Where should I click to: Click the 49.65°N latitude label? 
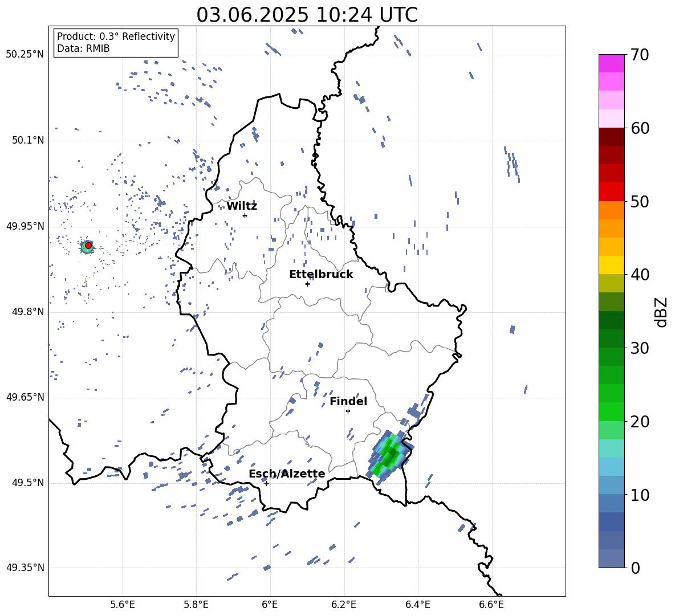pyautogui.click(x=25, y=397)
